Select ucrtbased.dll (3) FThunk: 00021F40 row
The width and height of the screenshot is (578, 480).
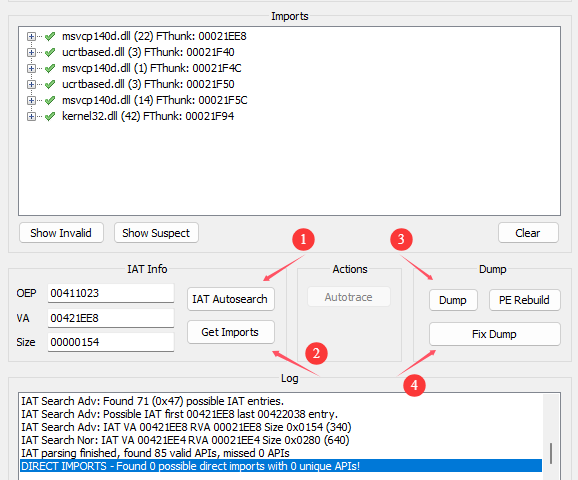point(148,52)
